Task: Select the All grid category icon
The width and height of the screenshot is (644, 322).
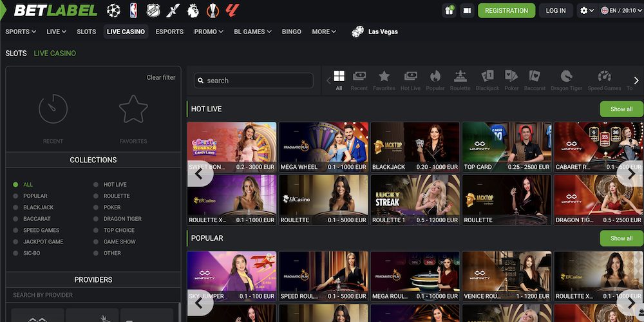Action: coord(339,76)
